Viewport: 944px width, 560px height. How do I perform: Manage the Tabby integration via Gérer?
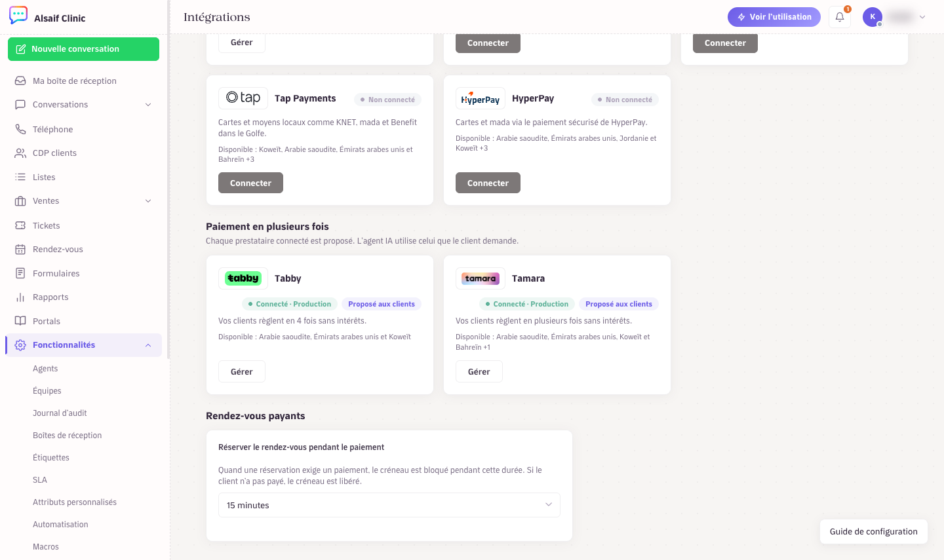[242, 371]
